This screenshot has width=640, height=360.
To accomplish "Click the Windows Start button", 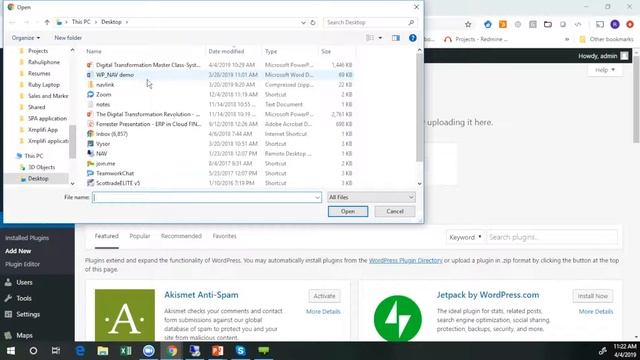I will tap(11, 351).
